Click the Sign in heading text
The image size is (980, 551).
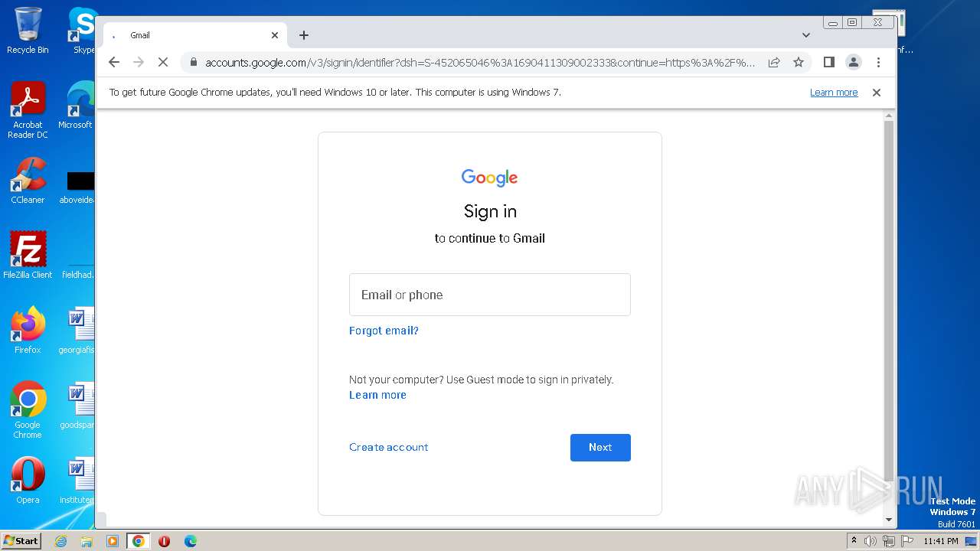[490, 211]
